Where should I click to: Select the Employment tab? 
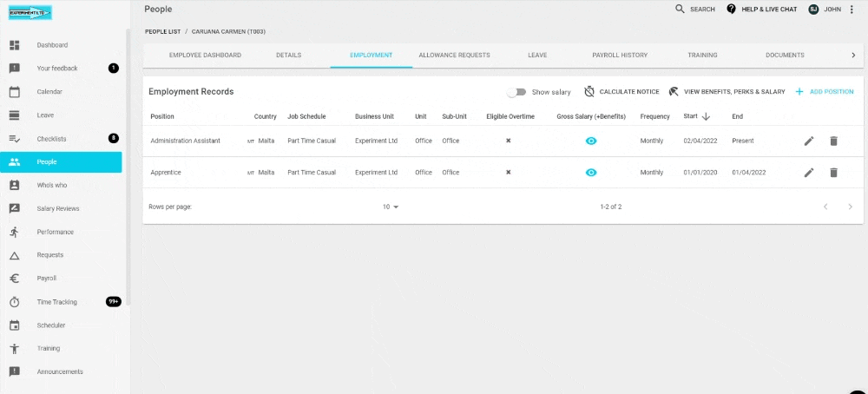click(371, 56)
